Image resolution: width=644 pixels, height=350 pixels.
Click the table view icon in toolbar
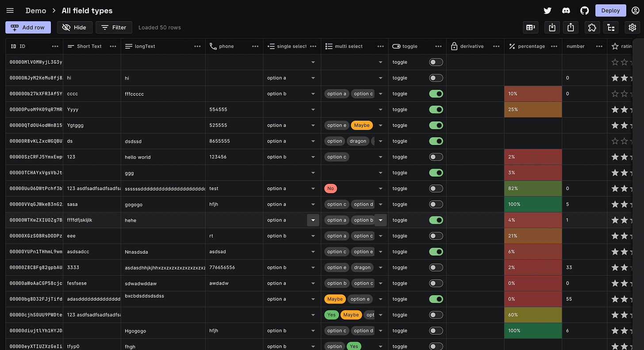[530, 27]
